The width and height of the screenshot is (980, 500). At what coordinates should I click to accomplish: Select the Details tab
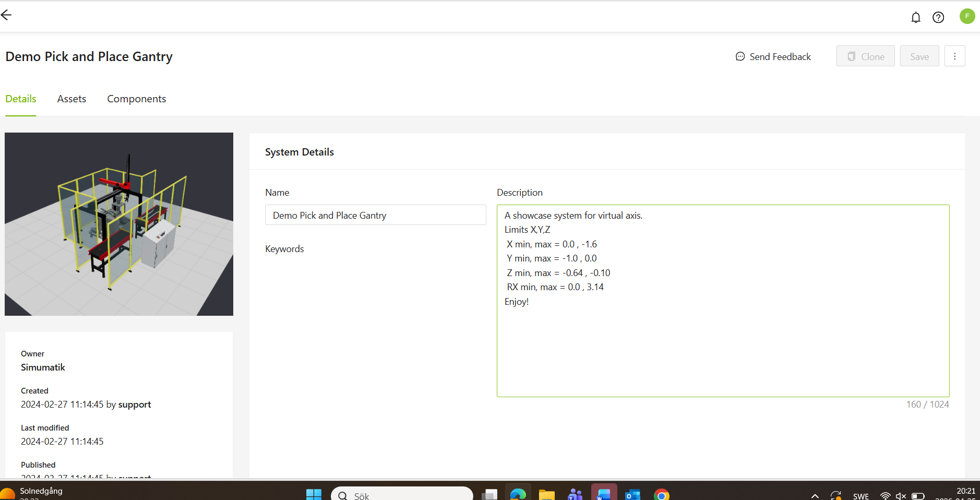(x=21, y=99)
